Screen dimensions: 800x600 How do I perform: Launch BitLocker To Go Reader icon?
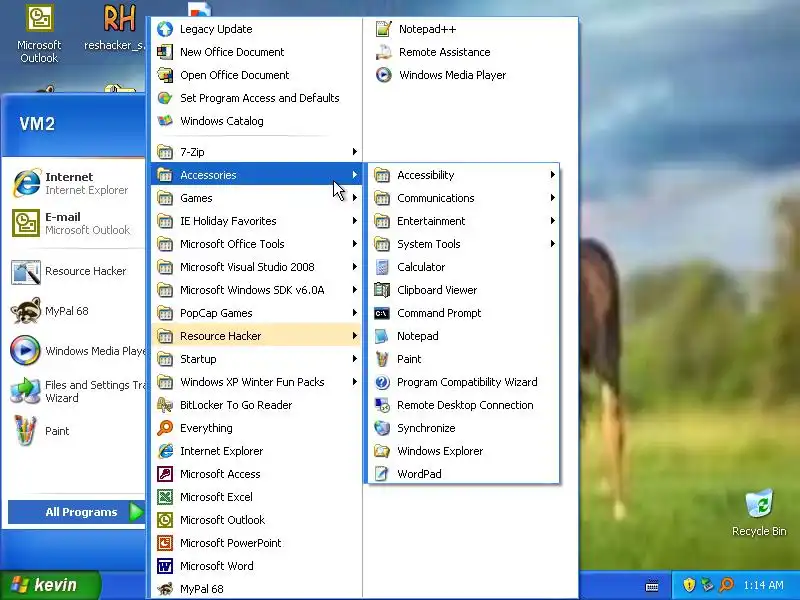[x=164, y=405]
